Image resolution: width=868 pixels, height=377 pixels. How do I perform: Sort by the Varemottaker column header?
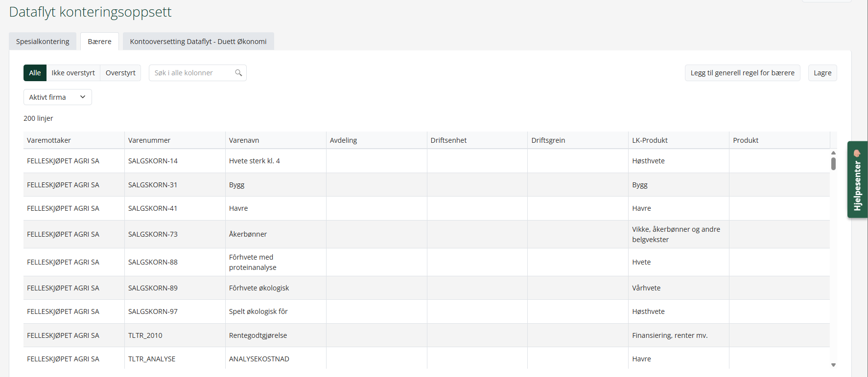click(74, 140)
